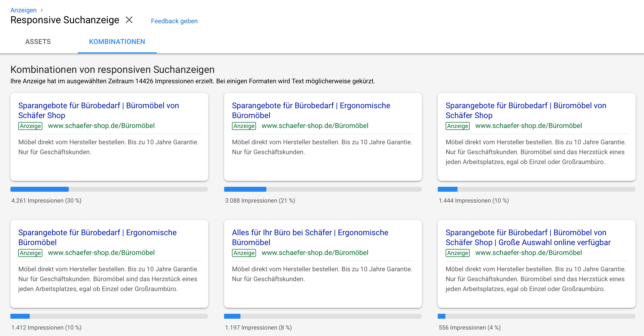Image resolution: width=644 pixels, height=336 pixels.
Task: Click the 1.444 impressions progress bar
Action: (536, 189)
